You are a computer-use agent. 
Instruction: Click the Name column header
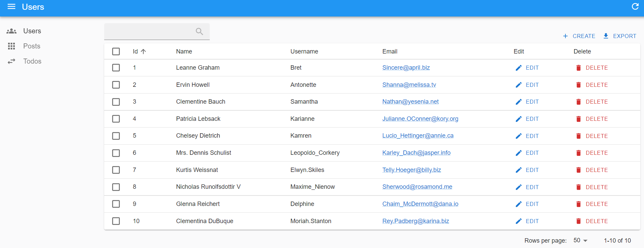click(x=184, y=51)
